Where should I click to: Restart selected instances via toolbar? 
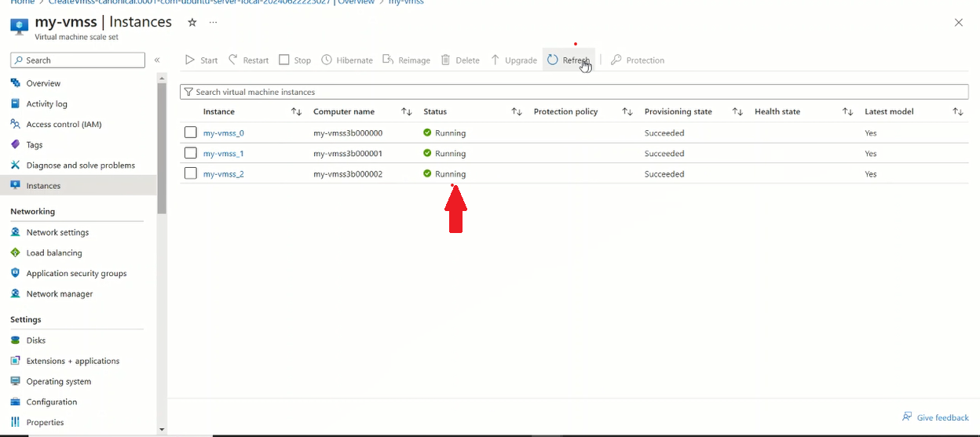(248, 60)
